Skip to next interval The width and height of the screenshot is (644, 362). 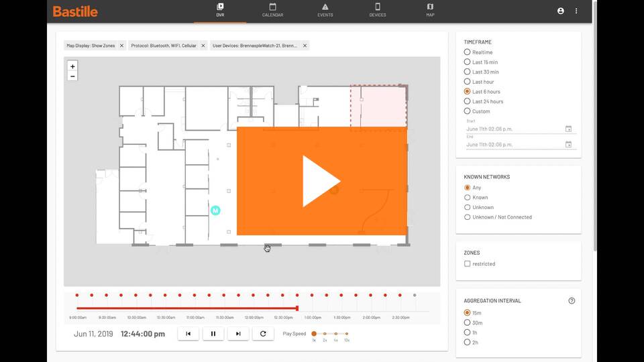238,334
